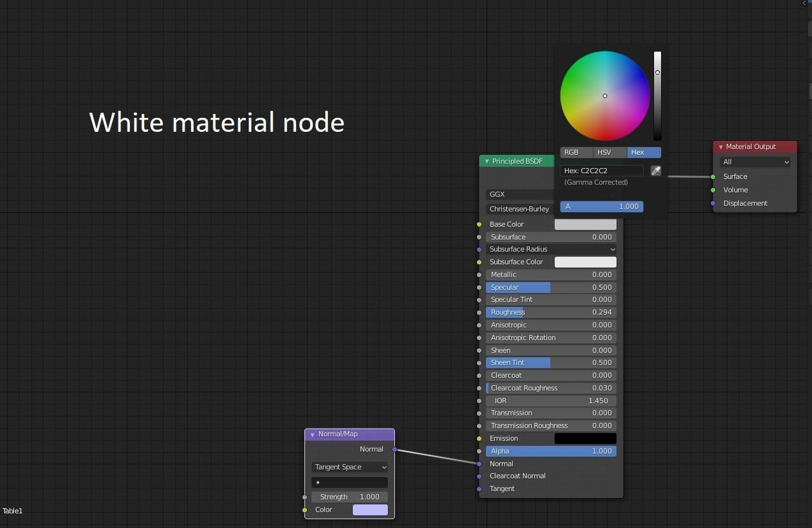Adjust the Specular slider

551,287
